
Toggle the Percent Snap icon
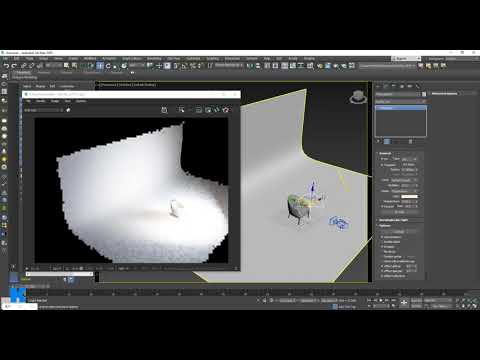pyautogui.click(x=192, y=66)
